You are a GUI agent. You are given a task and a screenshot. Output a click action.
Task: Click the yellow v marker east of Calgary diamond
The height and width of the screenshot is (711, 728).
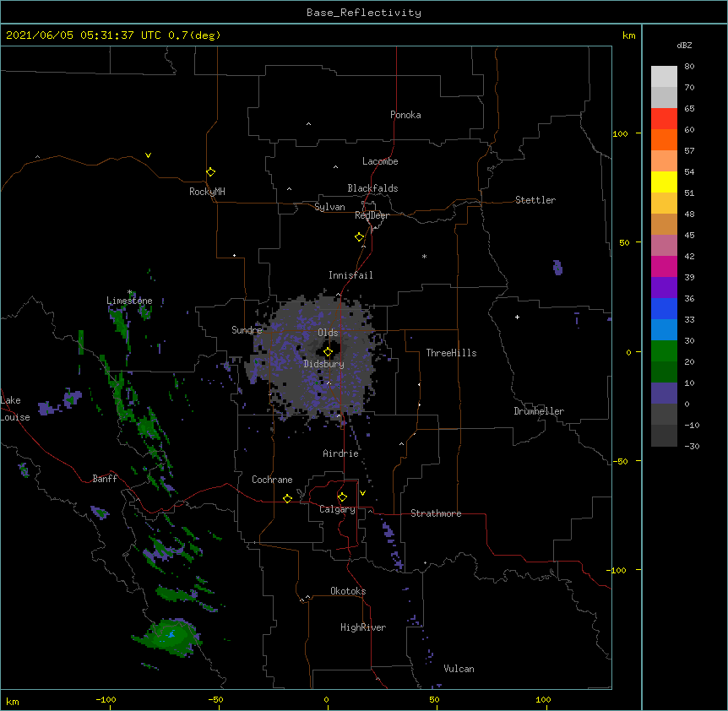pos(362,493)
